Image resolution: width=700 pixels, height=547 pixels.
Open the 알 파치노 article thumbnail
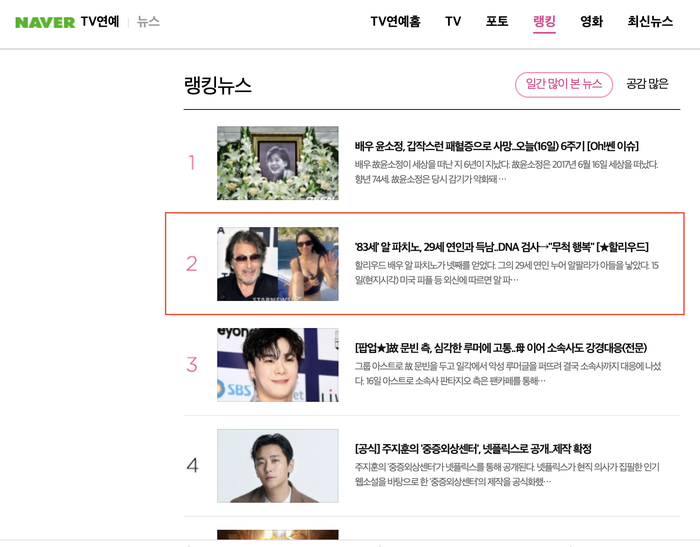pos(278,264)
